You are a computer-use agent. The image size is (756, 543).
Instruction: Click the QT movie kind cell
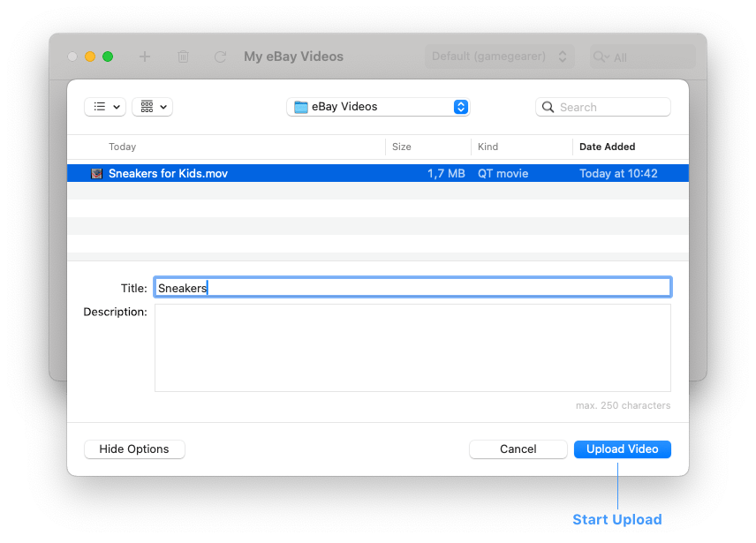click(503, 173)
